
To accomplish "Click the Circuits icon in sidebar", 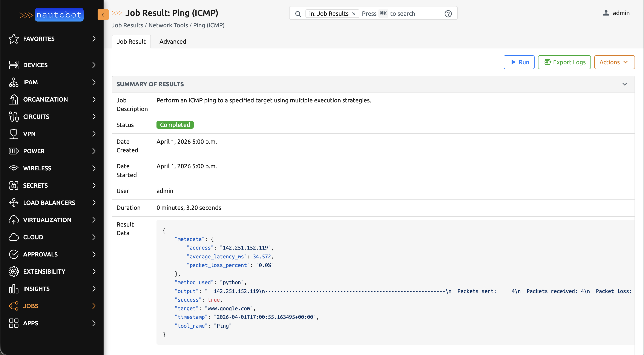I will (14, 117).
